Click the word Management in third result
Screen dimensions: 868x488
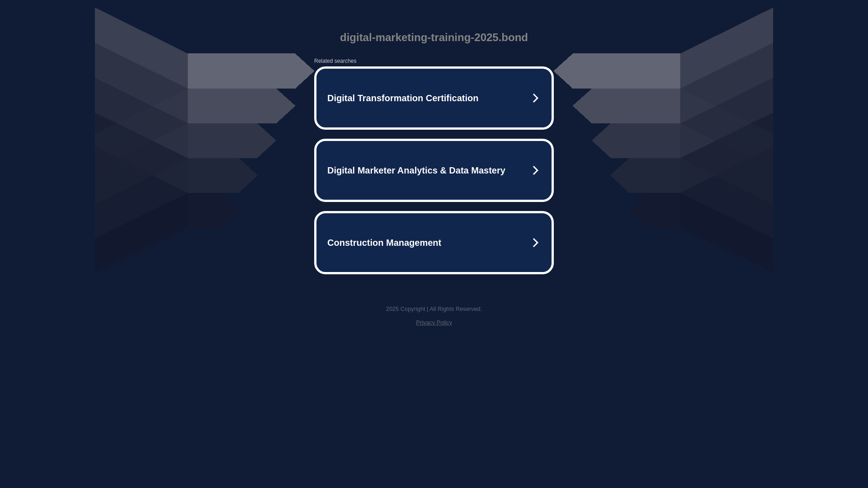coord(413,243)
